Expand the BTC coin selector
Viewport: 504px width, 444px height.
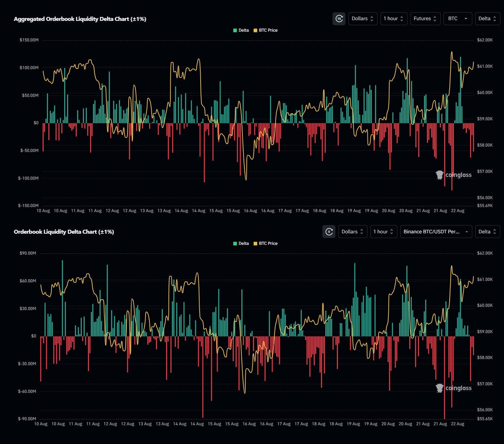point(458,19)
